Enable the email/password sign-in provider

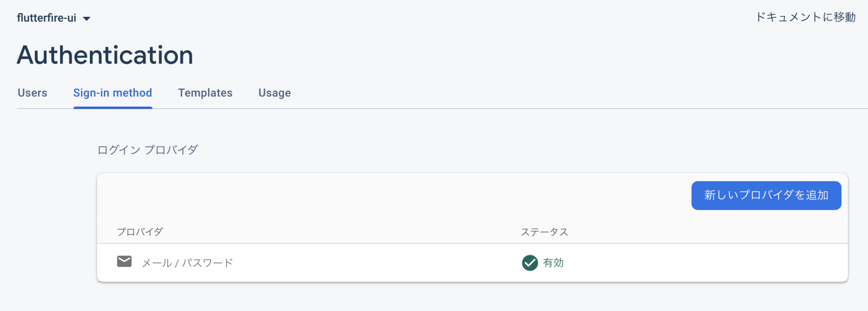pos(187,263)
